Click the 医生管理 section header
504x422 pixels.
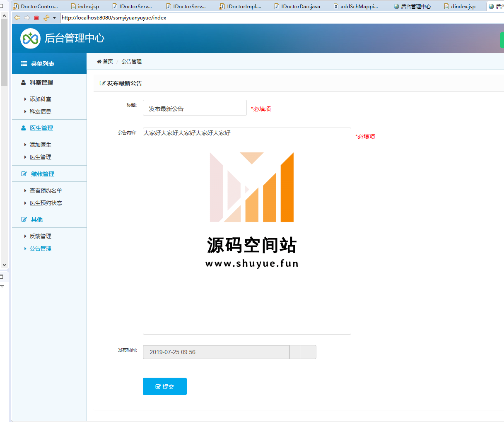[x=49, y=128]
